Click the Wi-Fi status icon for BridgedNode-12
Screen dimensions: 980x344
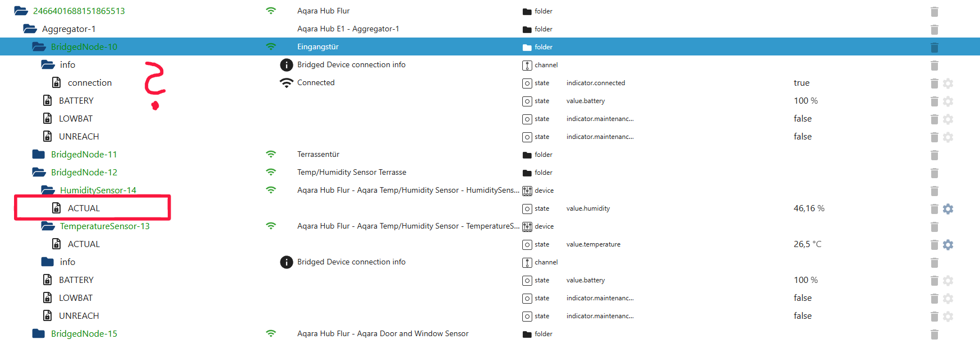pos(271,172)
